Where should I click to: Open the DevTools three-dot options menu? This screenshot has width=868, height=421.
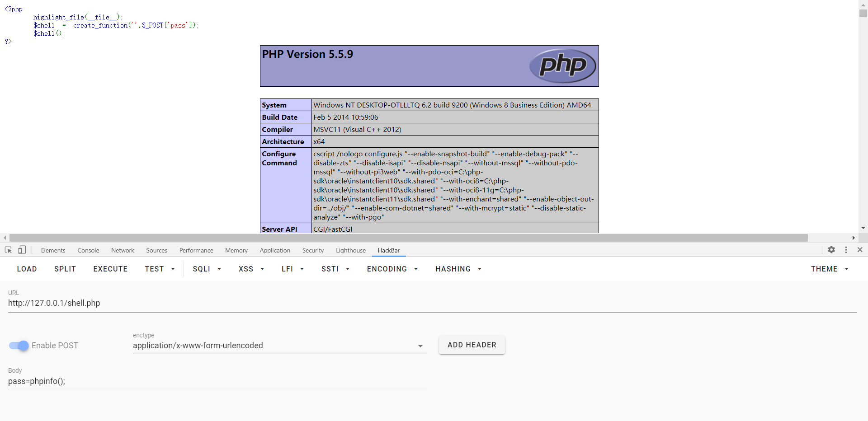point(846,250)
